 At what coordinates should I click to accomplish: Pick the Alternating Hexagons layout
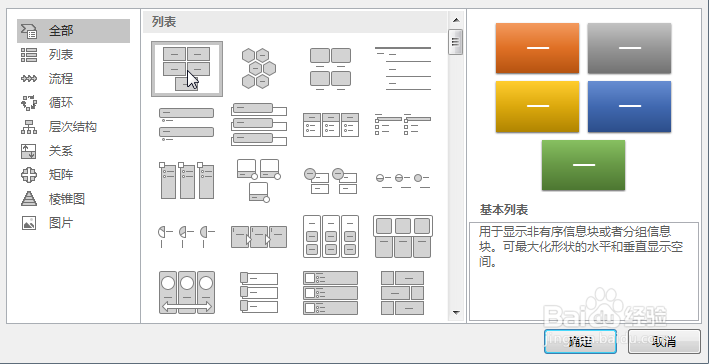point(259,69)
